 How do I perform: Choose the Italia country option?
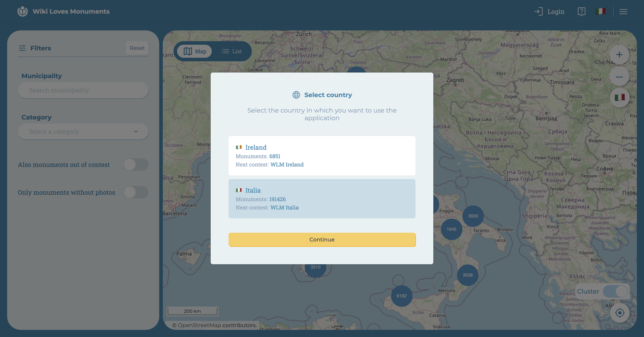[322, 199]
